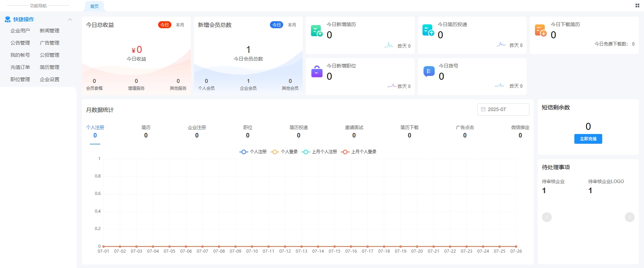Click the 今日简历投递 cyan upload icon
Viewport: 644px width, 268px height.
point(428,30)
